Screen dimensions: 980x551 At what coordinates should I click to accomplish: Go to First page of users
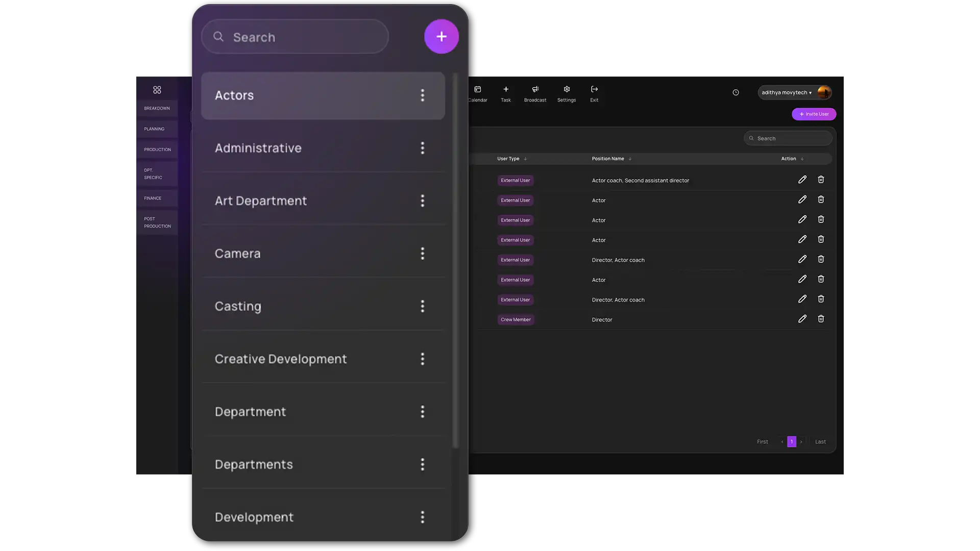[x=763, y=442]
